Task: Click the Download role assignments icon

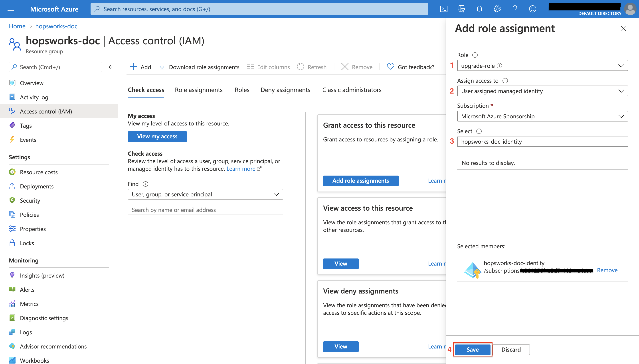Action: [162, 67]
